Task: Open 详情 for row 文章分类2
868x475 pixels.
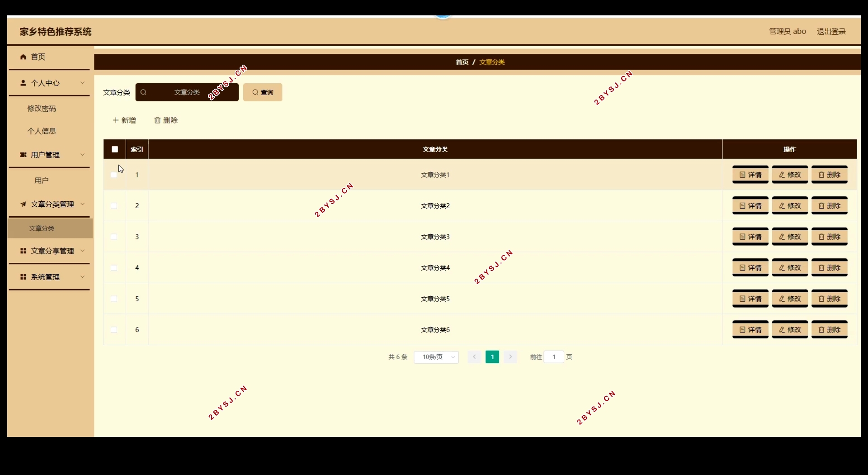Action: (750, 206)
